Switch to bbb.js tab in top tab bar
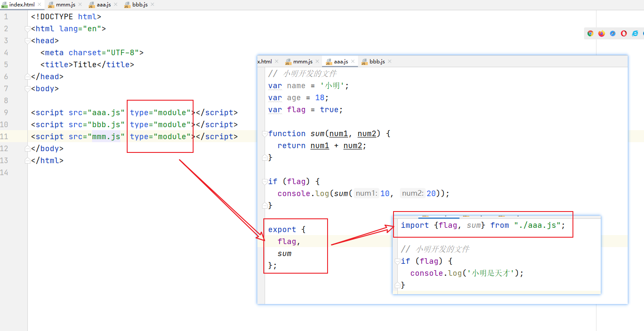This screenshot has height=331, width=644. 140,5
